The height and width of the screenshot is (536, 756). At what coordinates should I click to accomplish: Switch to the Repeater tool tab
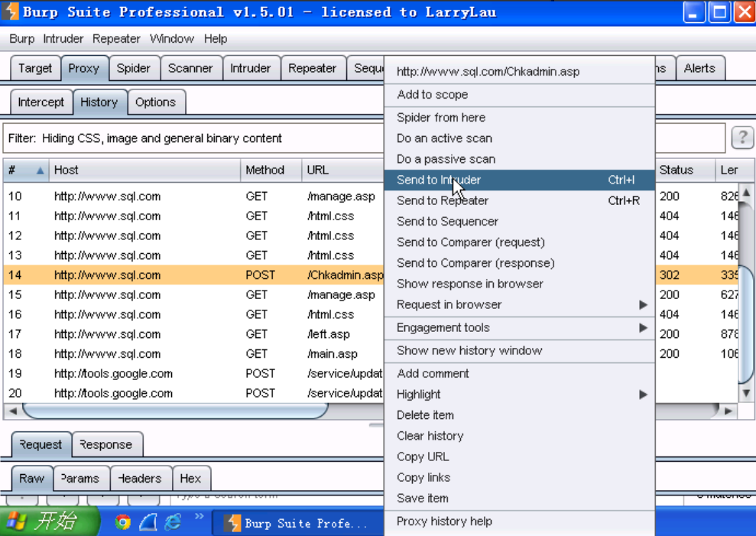(x=313, y=68)
